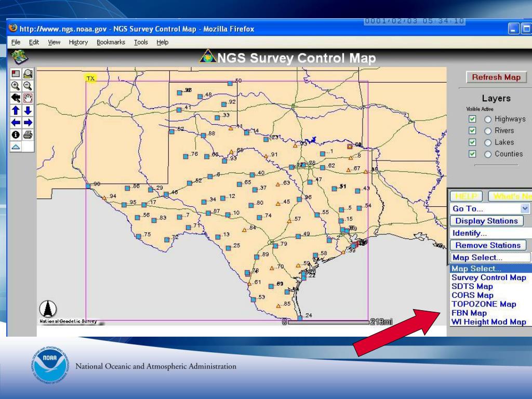Open the Edit menu
This screenshot has width=532, height=399.
point(34,42)
